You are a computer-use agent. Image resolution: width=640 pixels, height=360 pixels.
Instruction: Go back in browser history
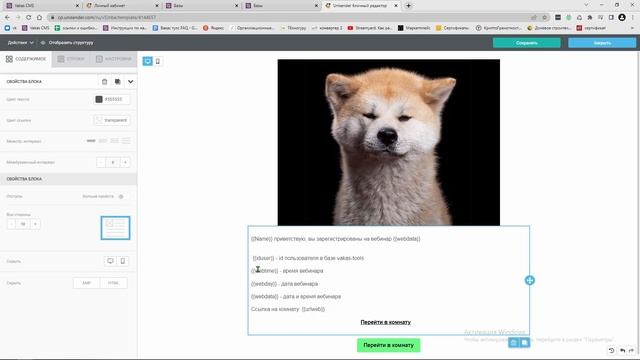pos(7,18)
